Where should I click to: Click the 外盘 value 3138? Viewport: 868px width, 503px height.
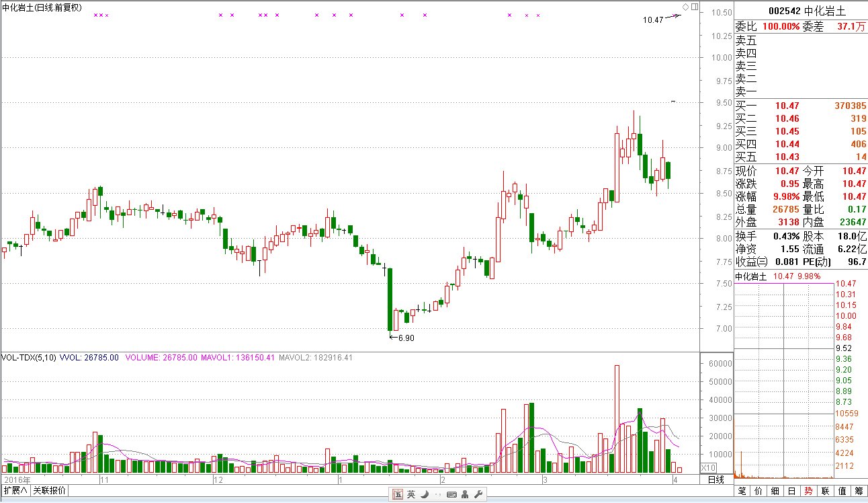(789, 222)
